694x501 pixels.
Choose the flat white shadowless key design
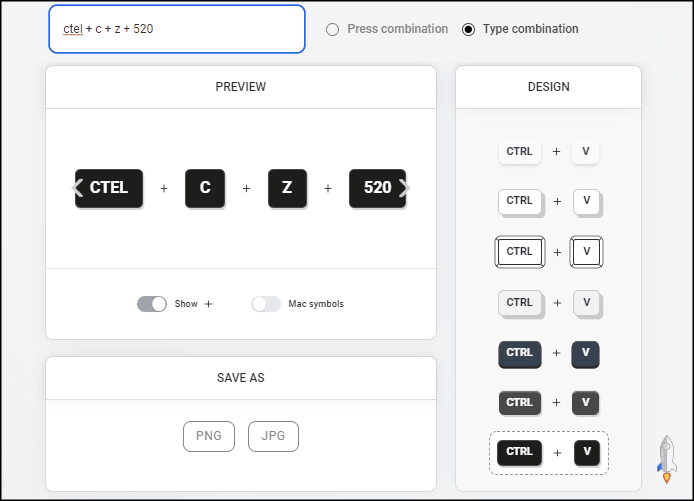(548, 152)
